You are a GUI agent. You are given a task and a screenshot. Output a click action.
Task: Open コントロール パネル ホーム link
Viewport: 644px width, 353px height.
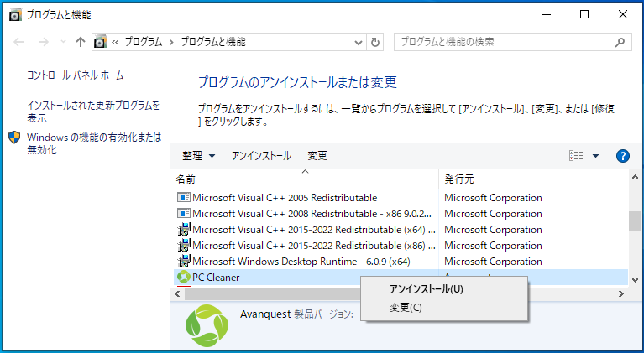76,75
